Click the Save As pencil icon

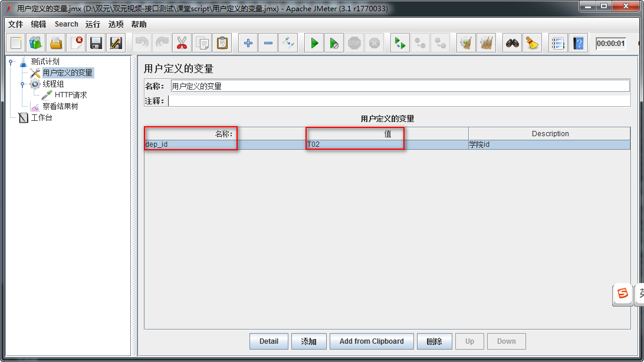116,43
